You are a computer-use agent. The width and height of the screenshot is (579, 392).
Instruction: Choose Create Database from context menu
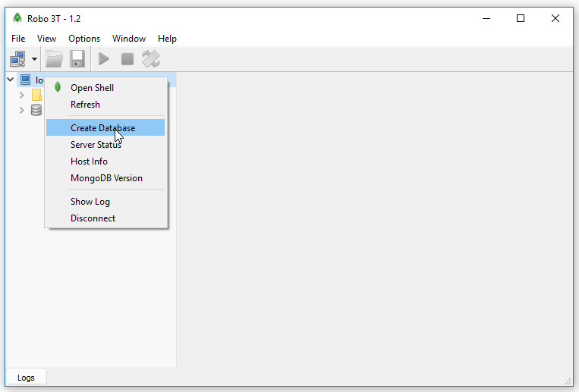tap(105, 127)
